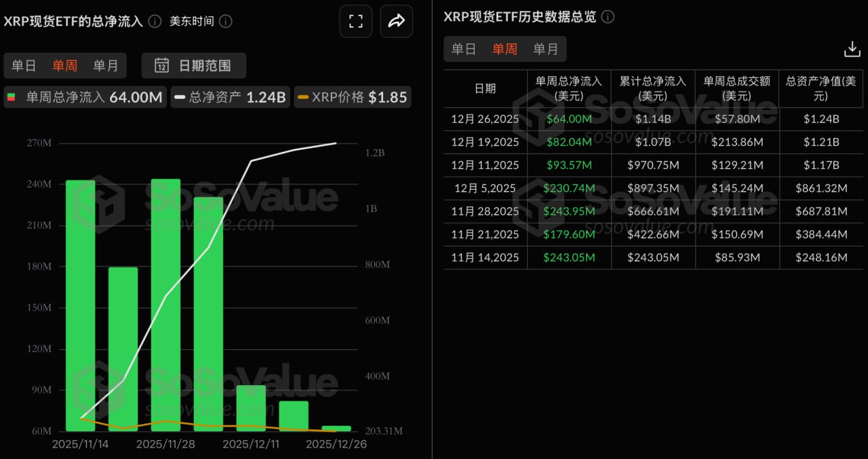
Task: Switch chart to 单月 view
Action: tap(105, 66)
